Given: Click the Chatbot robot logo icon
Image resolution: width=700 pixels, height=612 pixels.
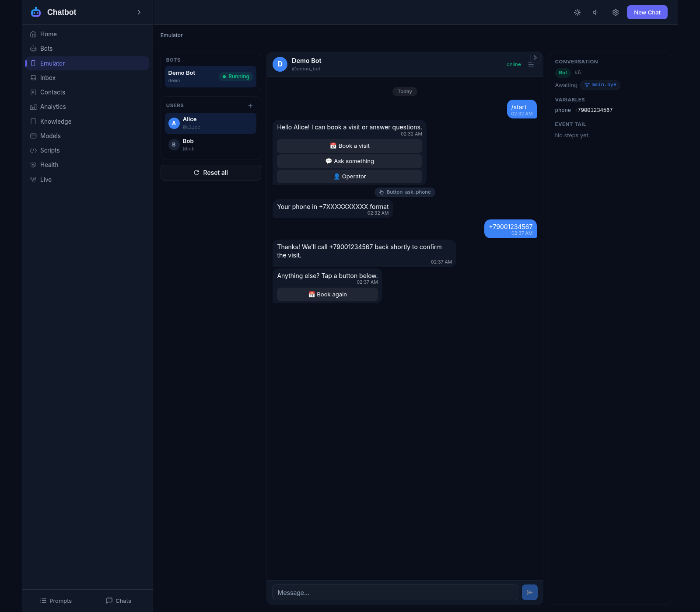Looking at the screenshot, I should (36, 12).
